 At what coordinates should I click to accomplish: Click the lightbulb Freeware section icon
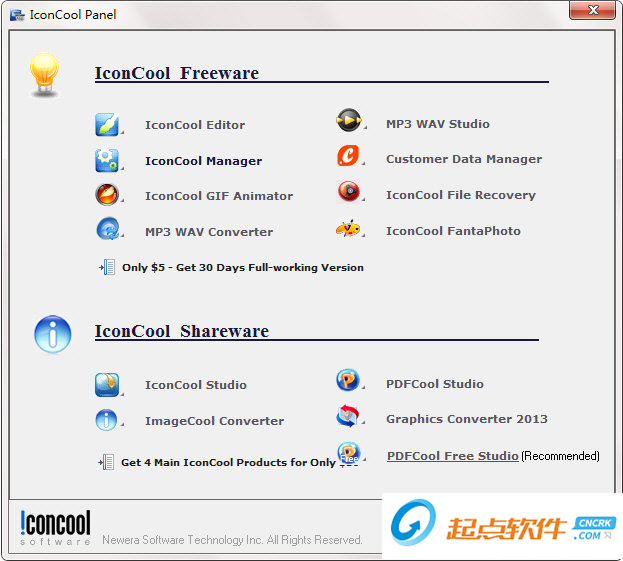44,75
